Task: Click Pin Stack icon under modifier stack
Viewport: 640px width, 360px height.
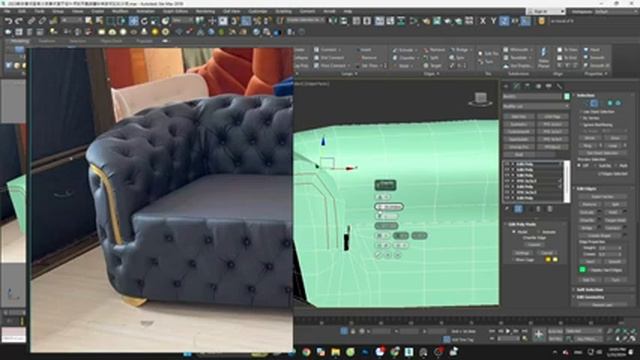Action: pyautogui.click(x=507, y=209)
